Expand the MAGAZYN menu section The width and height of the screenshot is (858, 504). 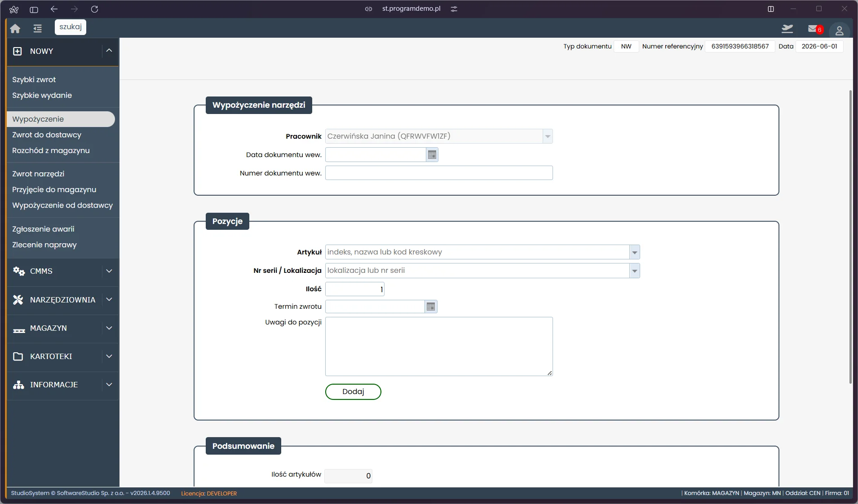tap(109, 328)
